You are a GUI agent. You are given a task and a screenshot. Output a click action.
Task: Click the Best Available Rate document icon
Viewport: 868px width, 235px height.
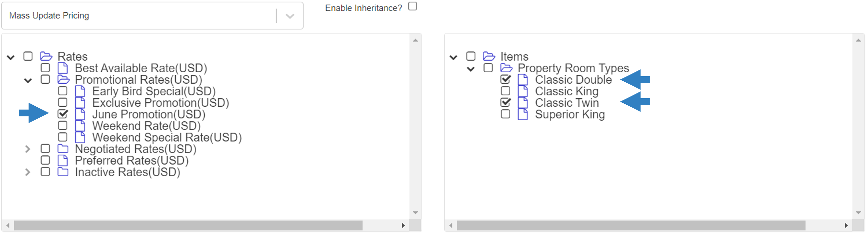point(63,68)
